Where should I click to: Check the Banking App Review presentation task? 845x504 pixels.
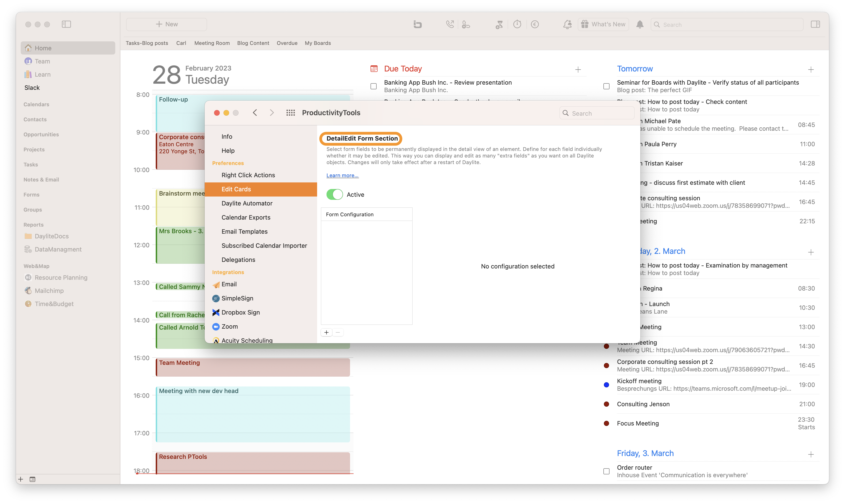click(373, 86)
